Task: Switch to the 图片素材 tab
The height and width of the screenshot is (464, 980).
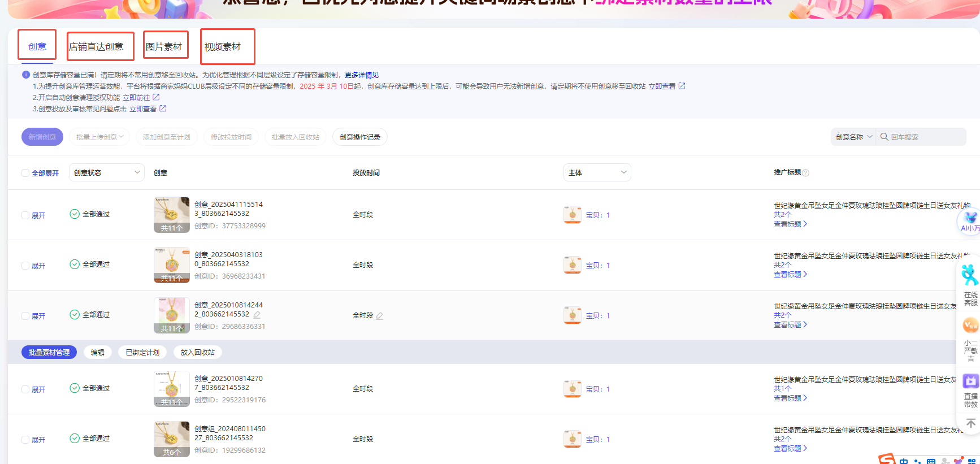Action: click(164, 46)
